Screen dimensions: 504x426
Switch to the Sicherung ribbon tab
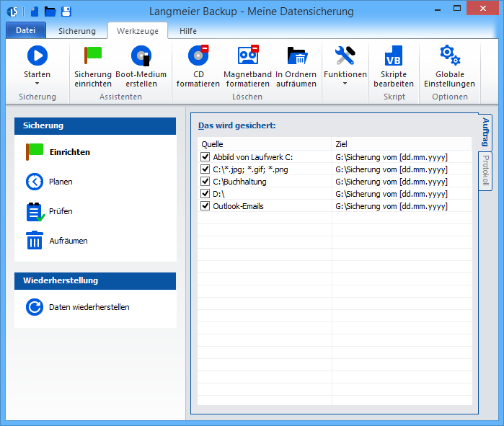click(77, 31)
